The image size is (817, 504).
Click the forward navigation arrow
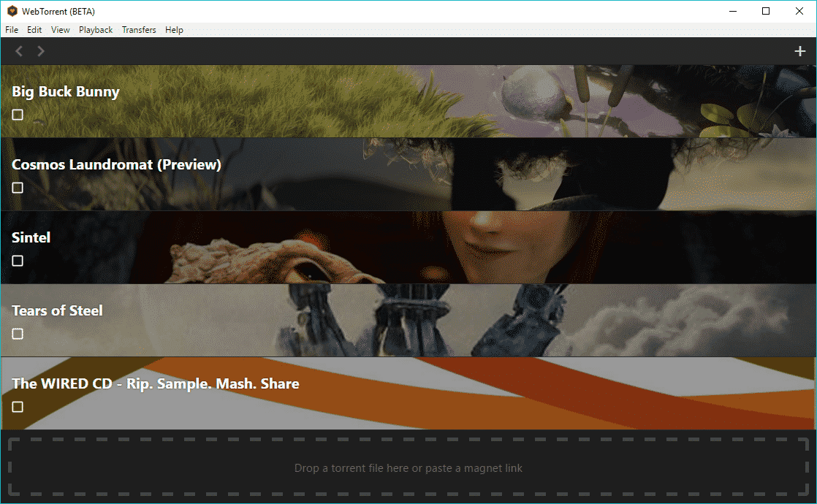(x=40, y=51)
